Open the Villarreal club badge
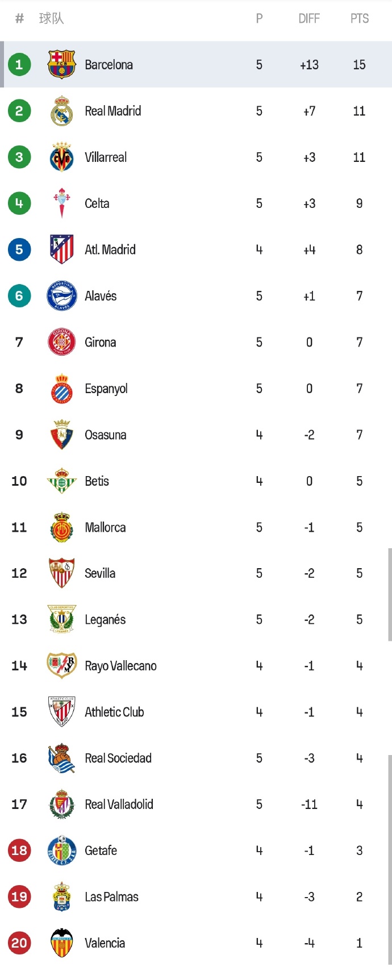Viewport: 392px width, 980px height. coord(61,157)
